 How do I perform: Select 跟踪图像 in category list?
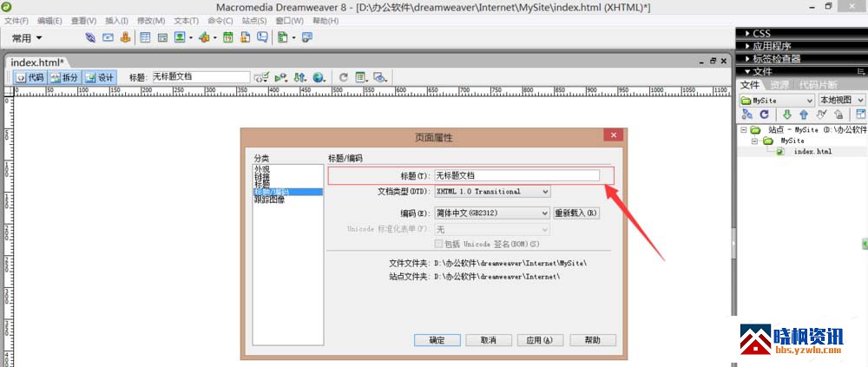(x=270, y=200)
